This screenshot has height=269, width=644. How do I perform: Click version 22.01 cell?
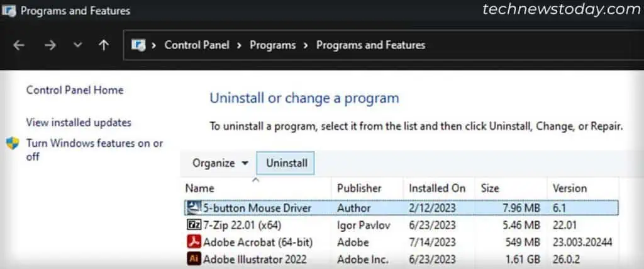(564, 225)
